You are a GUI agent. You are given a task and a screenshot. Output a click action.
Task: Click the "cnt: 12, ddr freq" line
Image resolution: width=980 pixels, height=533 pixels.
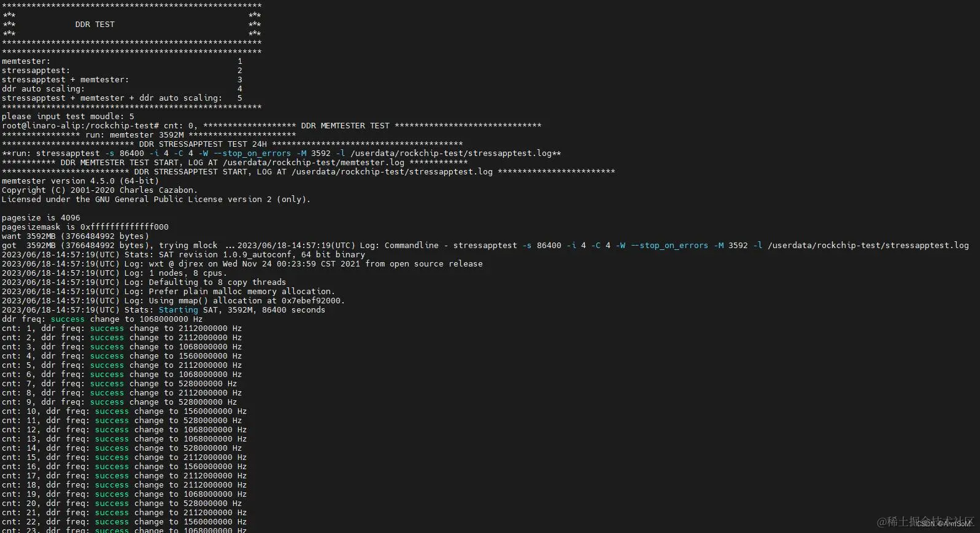(x=125, y=430)
